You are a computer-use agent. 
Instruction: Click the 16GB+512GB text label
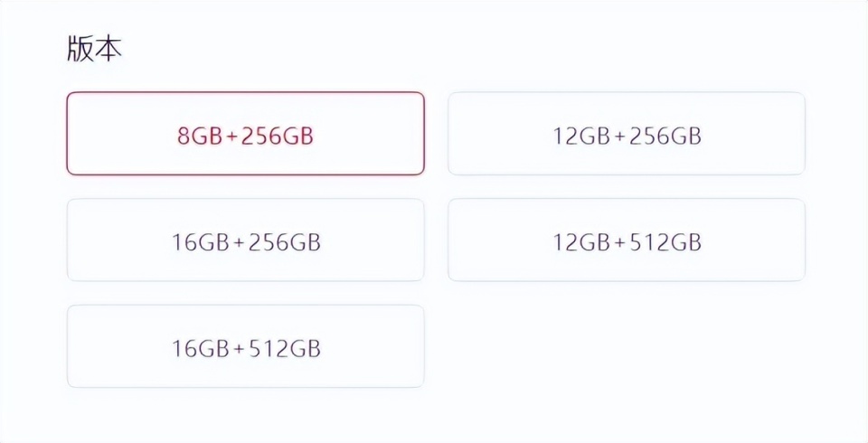click(245, 349)
